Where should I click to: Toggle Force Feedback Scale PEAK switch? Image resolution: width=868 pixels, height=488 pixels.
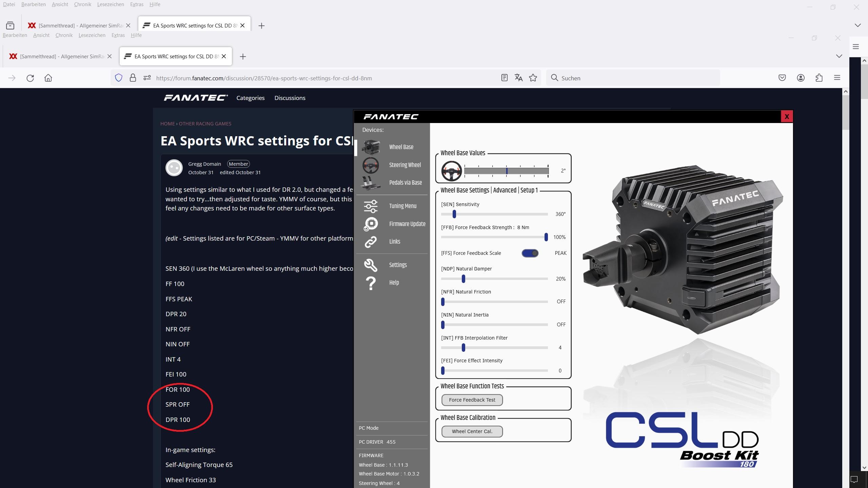[x=530, y=253]
